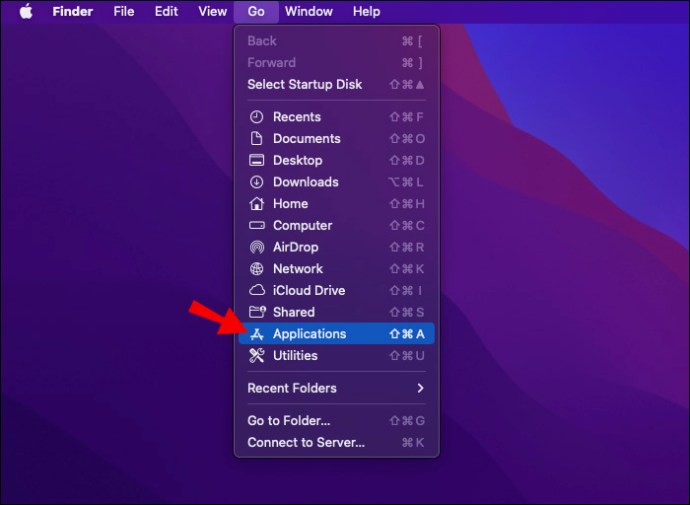Open the Window menu

(x=309, y=11)
